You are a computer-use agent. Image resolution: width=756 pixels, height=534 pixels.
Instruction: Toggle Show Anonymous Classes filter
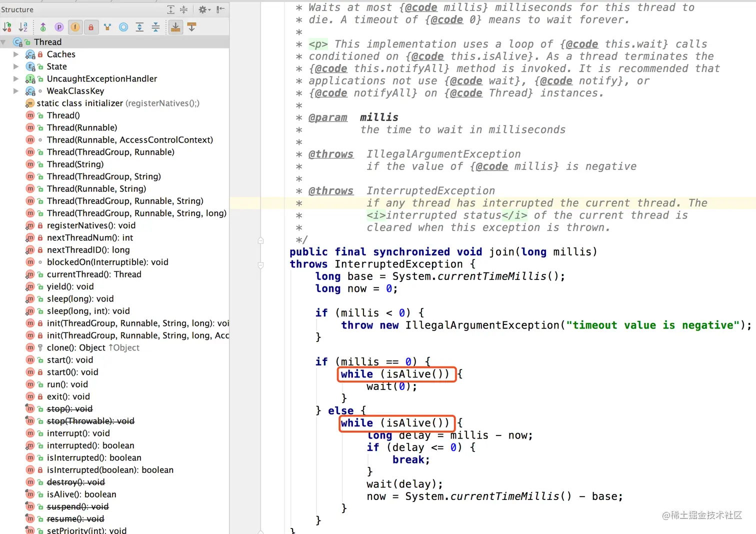(x=123, y=27)
